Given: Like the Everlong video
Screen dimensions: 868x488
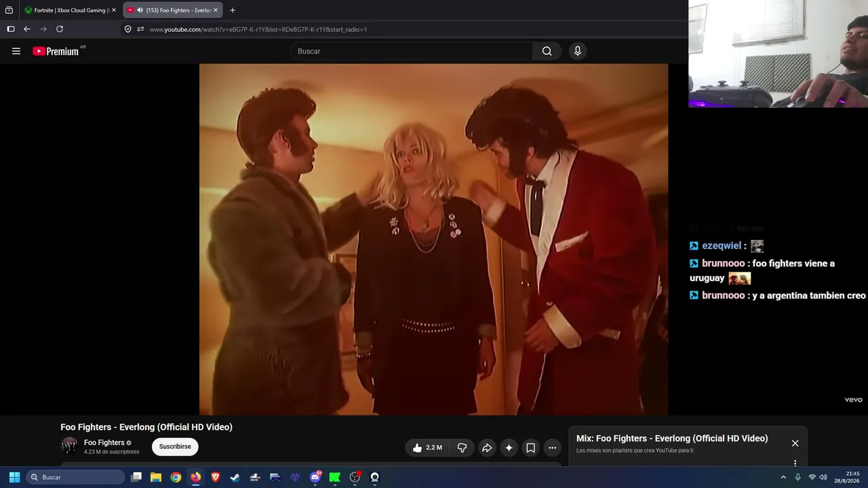Looking at the screenshot, I should pyautogui.click(x=427, y=447).
